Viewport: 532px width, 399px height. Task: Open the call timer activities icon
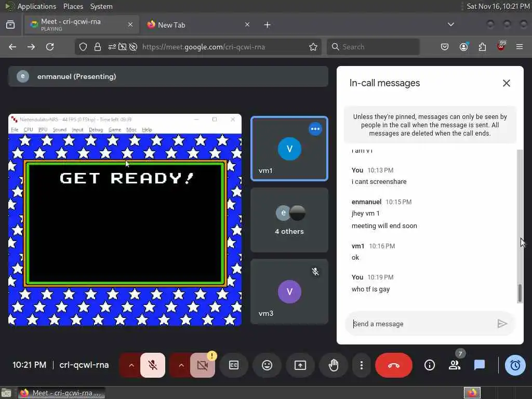515,365
